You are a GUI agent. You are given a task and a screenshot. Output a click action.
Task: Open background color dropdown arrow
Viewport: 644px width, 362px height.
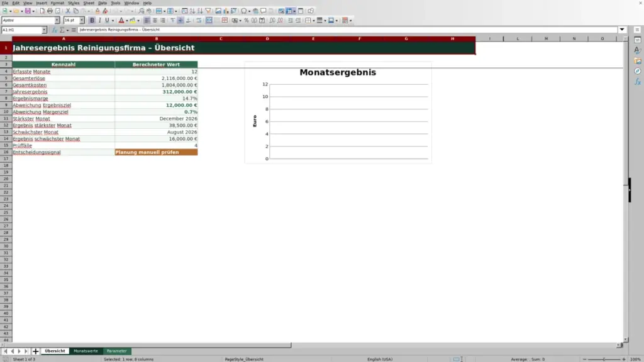tap(138, 20)
